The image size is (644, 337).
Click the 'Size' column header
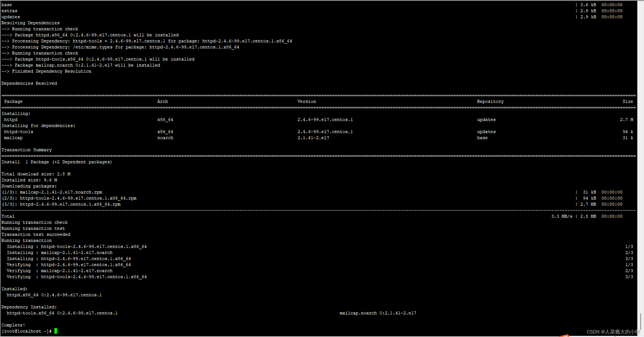click(x=628, y=102)
